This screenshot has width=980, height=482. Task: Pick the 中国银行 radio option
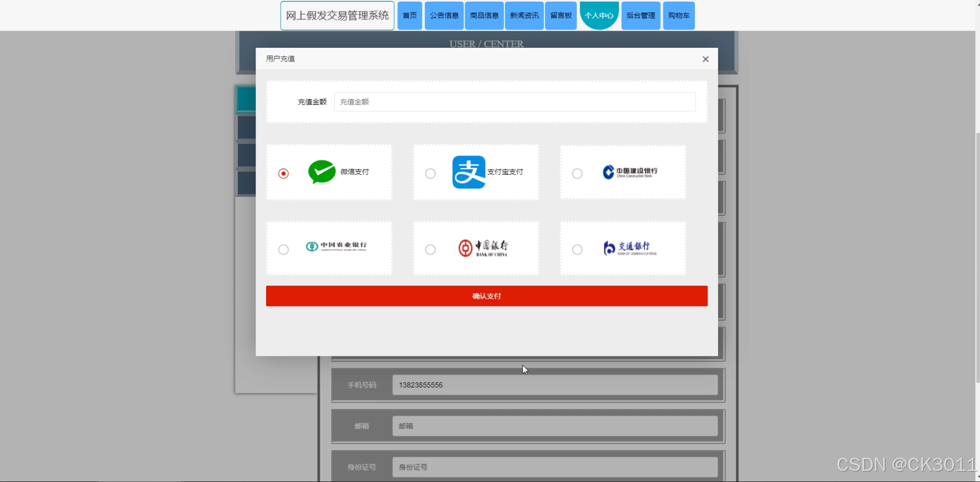point(430,249)
